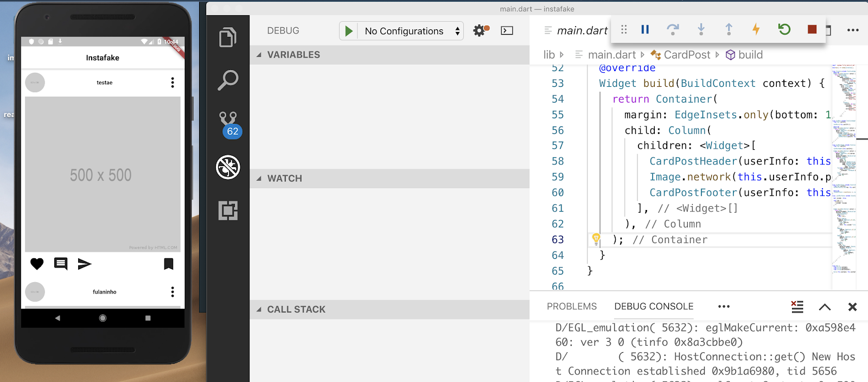The height and width of the screenshot is (382, 868).
Task: Open the Extensions view in the activity bar
Action: click(228, 211)
